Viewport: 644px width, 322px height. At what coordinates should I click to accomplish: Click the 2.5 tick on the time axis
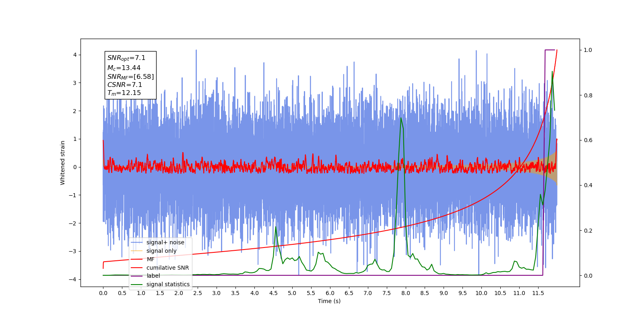(198, 293)
